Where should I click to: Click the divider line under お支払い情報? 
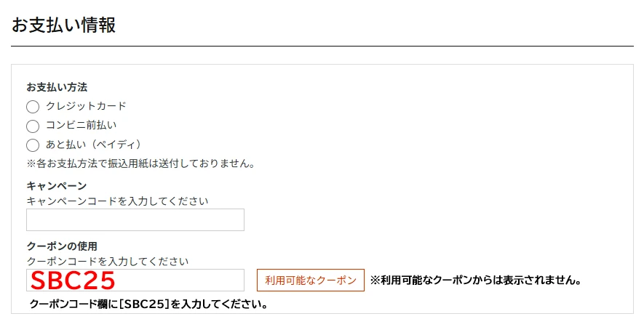coord(322,47)
